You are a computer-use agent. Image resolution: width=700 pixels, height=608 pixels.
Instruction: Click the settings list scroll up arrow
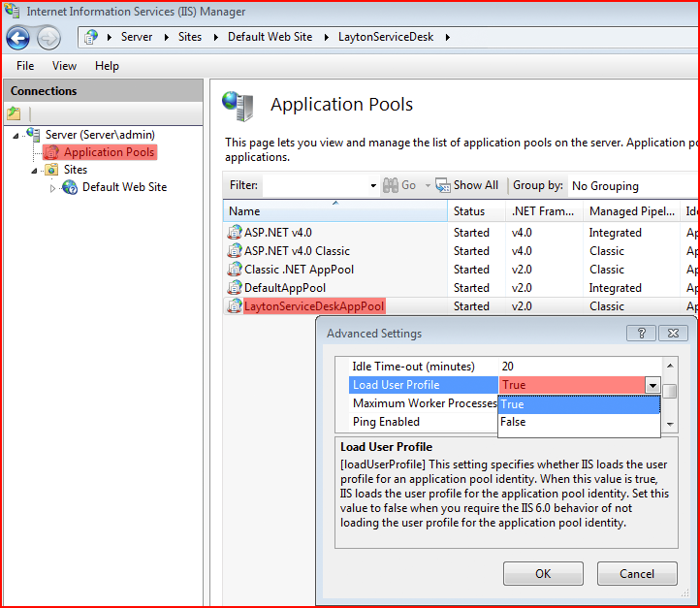pyautogui.click(x=670, y=366)
